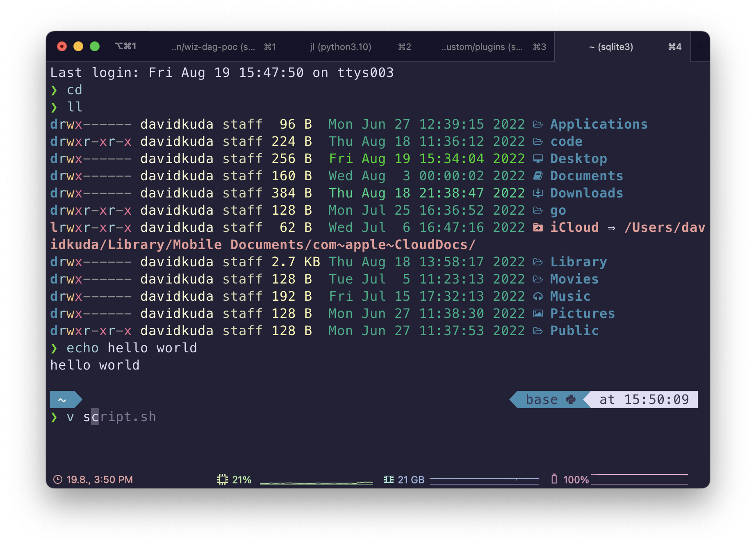The width and height of the screenshot is (756, 549).
Task: Click the monitor icon beside Desktop
Action: [x=538, y=159]
